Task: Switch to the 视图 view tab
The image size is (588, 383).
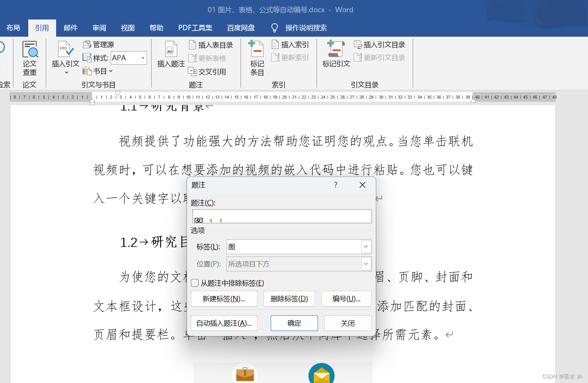Action: (128, 28)
